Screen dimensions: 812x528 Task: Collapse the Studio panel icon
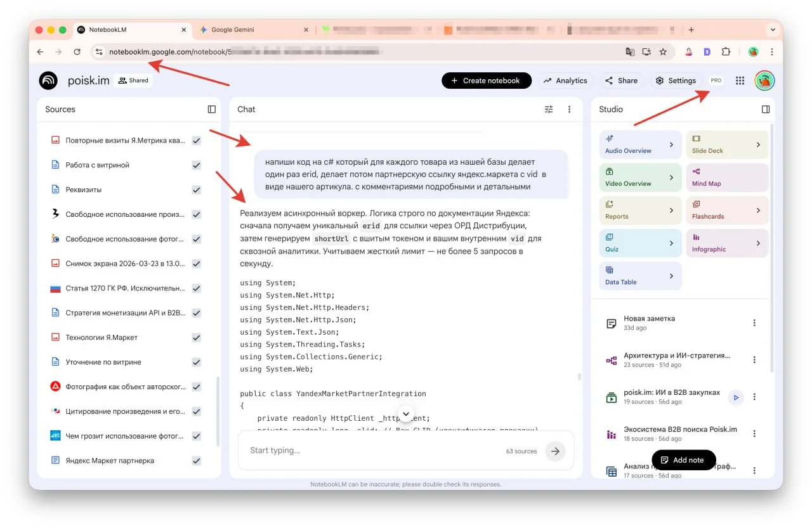coord(766,110)
